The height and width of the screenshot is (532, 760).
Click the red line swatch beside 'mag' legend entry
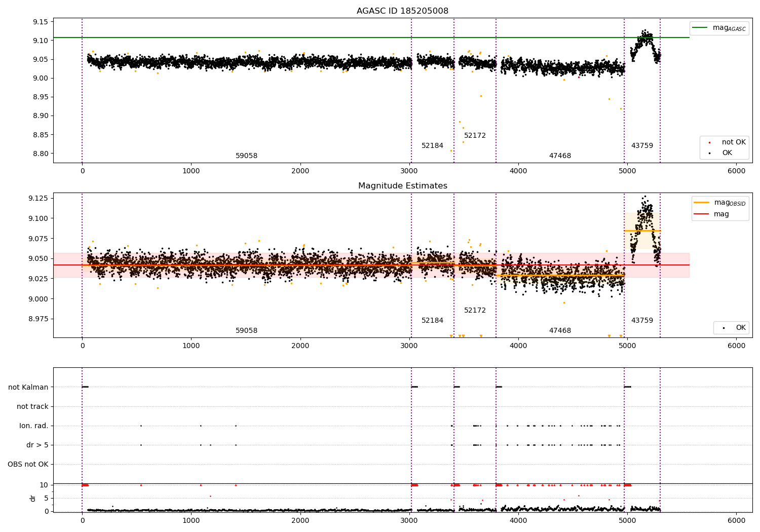point(702,214)
